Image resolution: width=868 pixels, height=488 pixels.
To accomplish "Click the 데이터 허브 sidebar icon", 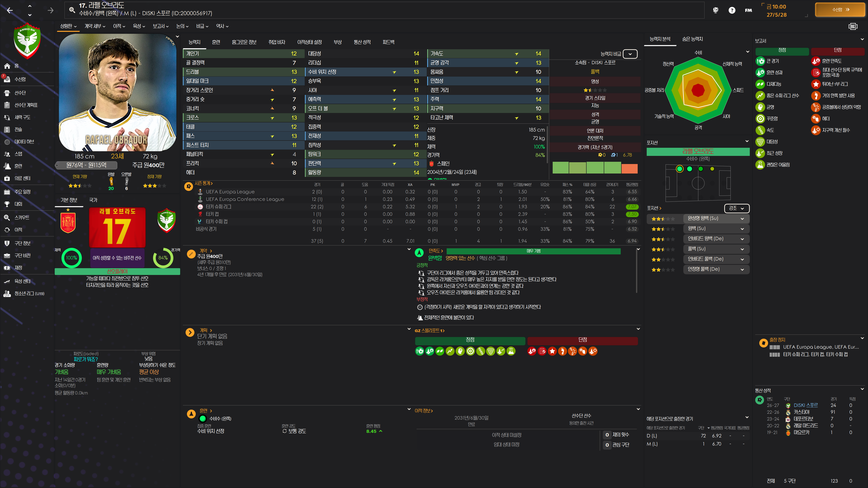I will click(x=7, y=142).
